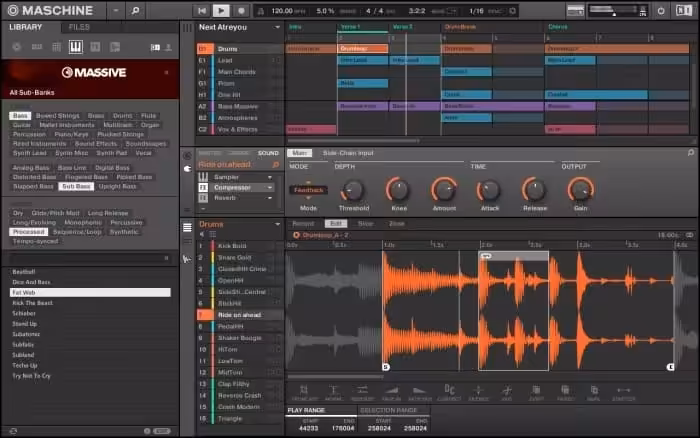Select the Processed mode tag
This screenshot has height=438, width=700.
[29, 232]
